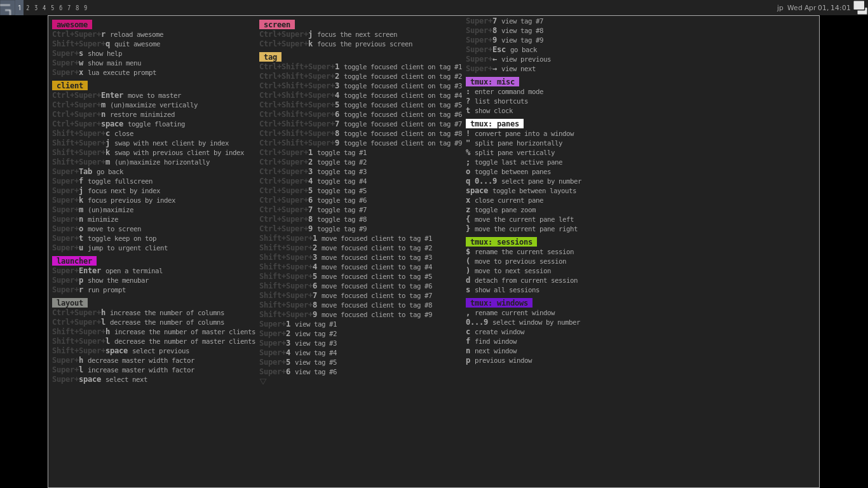Click the 'client' group label
The width and height of the screenshot is (868, 488).
[x=70, y=86]
